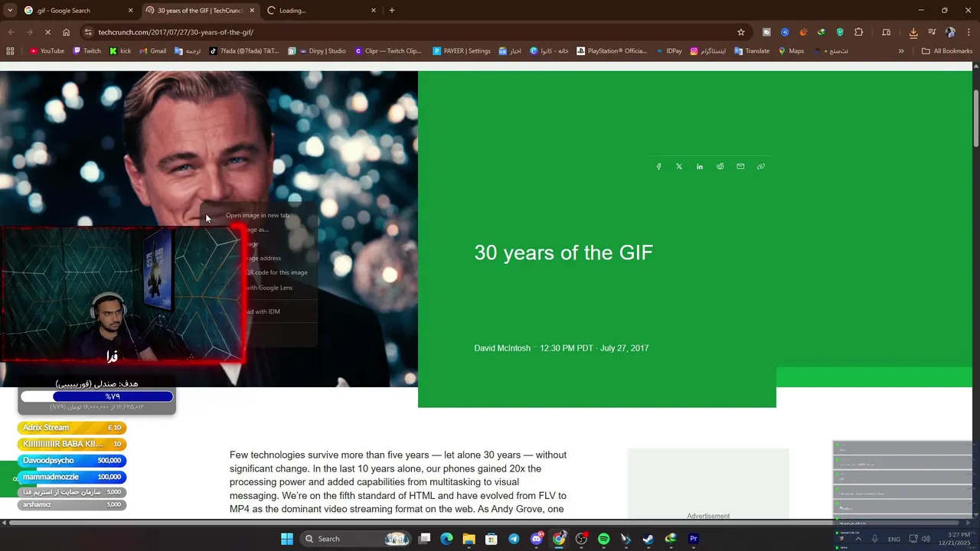This screenshot has width=980, height=551.
Task: Open the All Bookmarks folder
Action: pyautogui.click(x=947, y=51)
